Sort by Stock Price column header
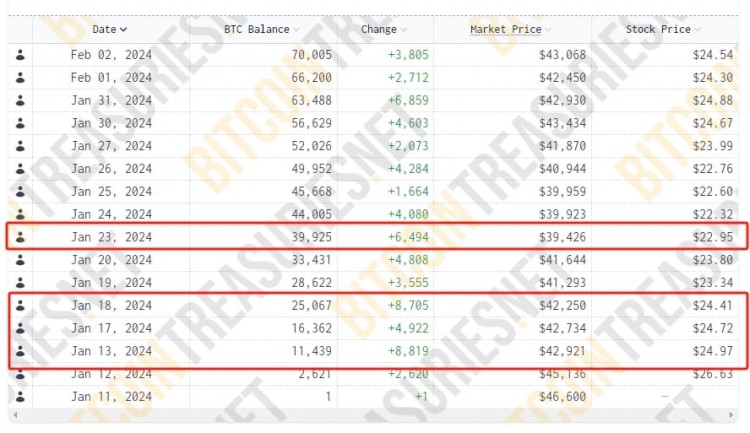750x433 pixels. (663, 29)
